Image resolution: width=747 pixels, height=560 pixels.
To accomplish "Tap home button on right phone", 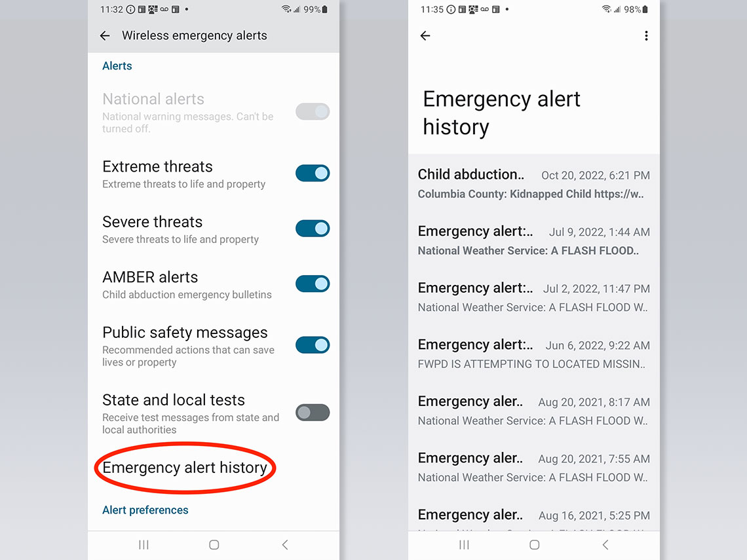I will (535, 544).
